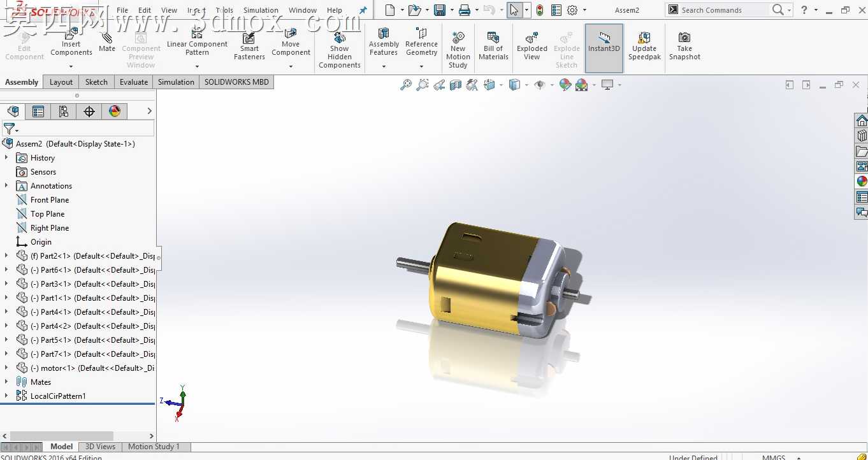Toggle Instant3D mode

604,48
